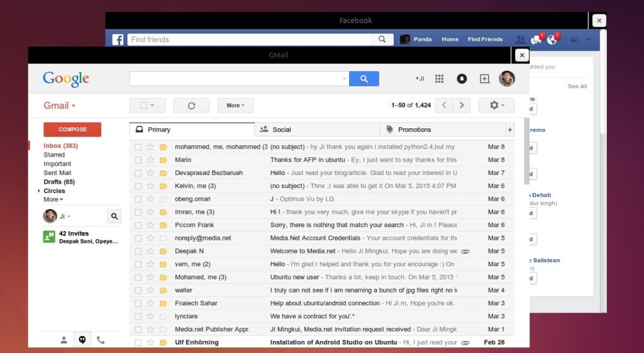Screen dimensions: 644x353
Task: Open Google notifications bell icon
Action: tap(462, 79)
